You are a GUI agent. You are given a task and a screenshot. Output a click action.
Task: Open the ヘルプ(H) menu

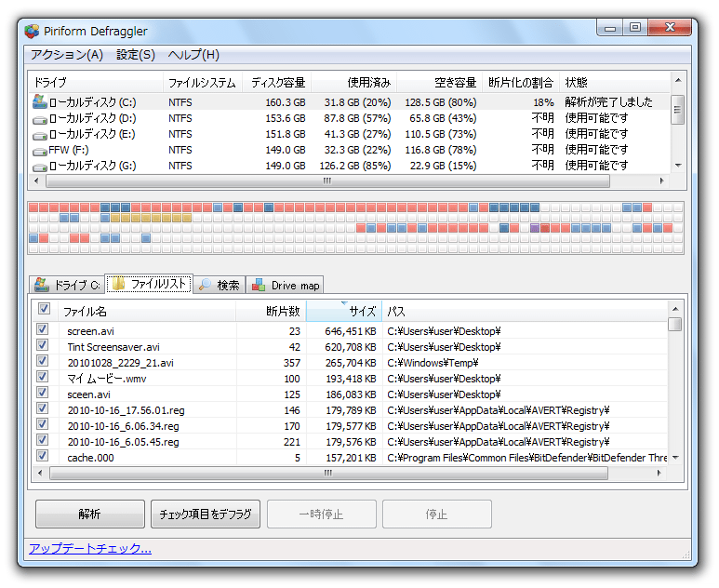tap(193, 55)
